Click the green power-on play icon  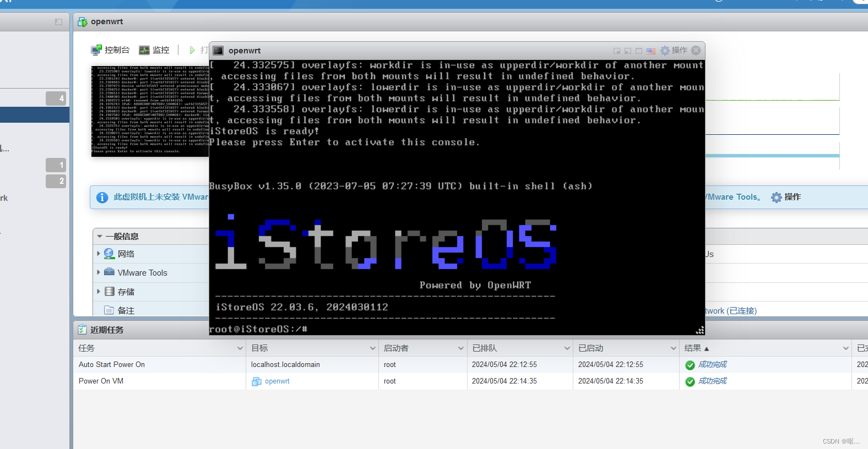[192, 50]
